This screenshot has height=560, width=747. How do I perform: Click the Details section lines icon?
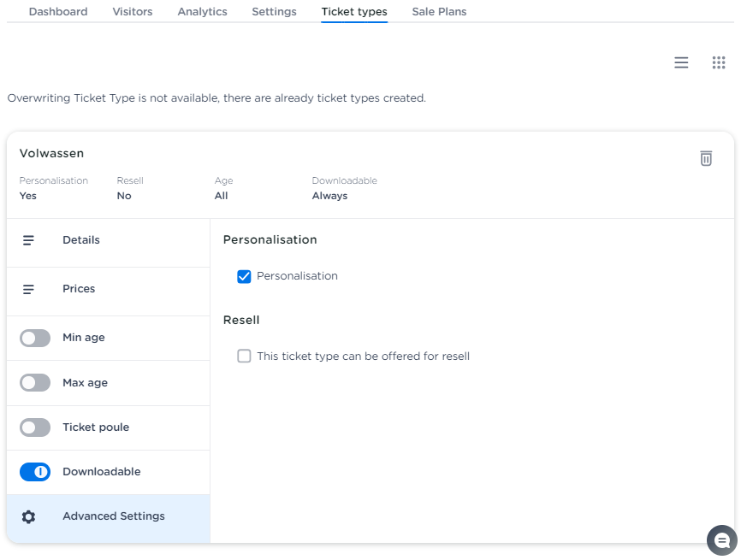point(28,241)
